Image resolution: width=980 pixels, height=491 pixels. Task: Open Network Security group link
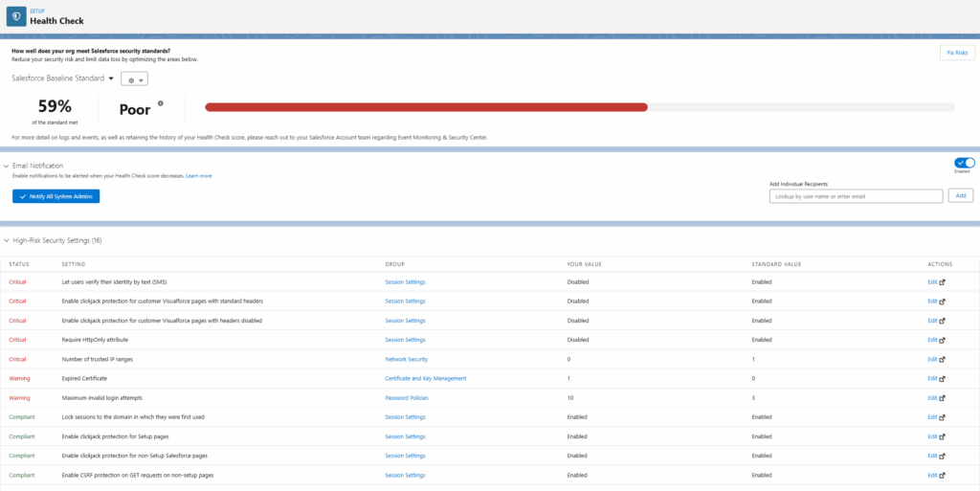pyautogui.click(x=406, y=359)
